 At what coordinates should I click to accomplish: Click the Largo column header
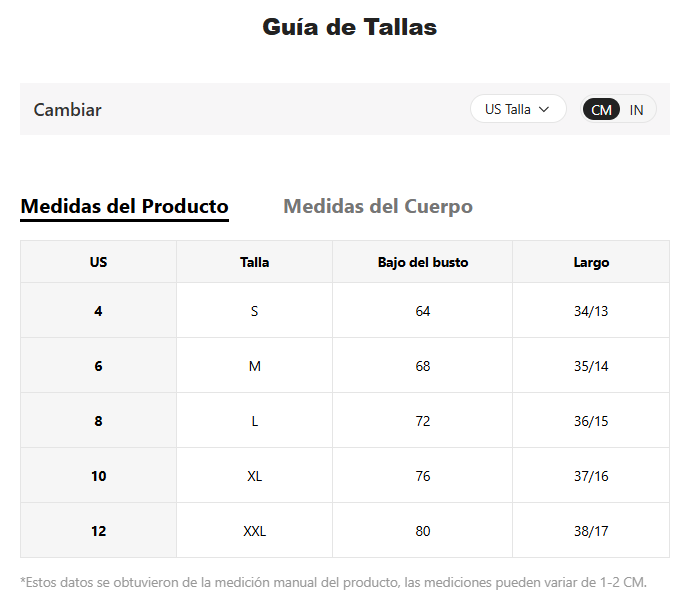coord(590,262)
